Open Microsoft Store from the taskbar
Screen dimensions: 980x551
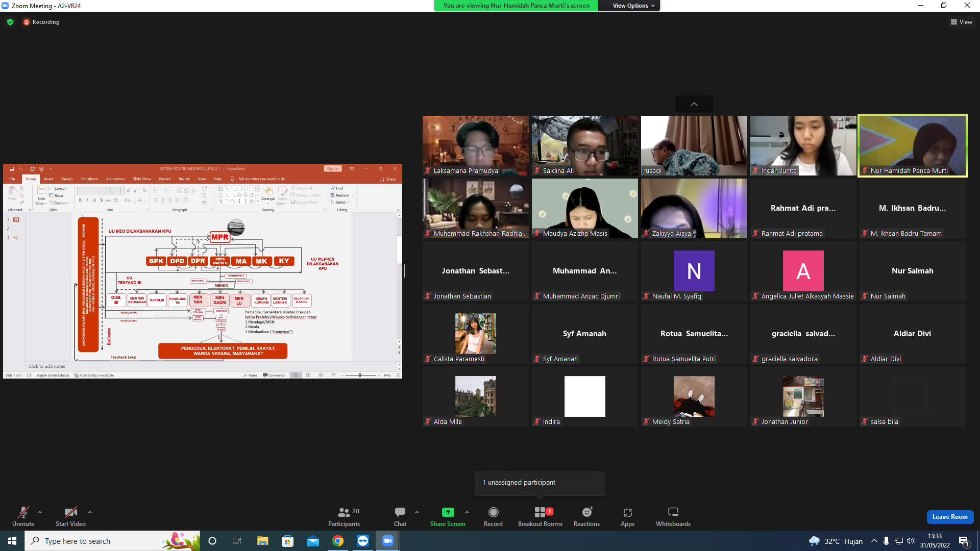pos(288,541)
